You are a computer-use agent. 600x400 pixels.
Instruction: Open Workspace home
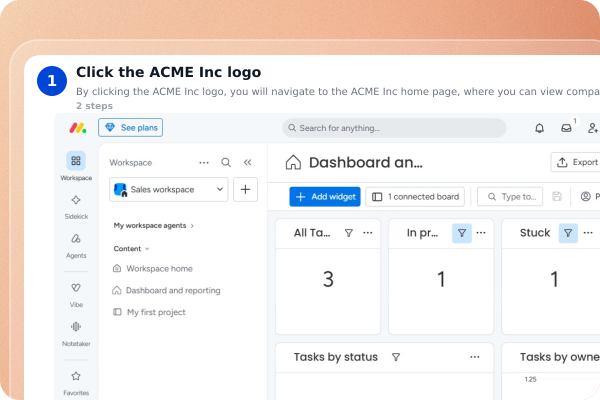(153, 269)
